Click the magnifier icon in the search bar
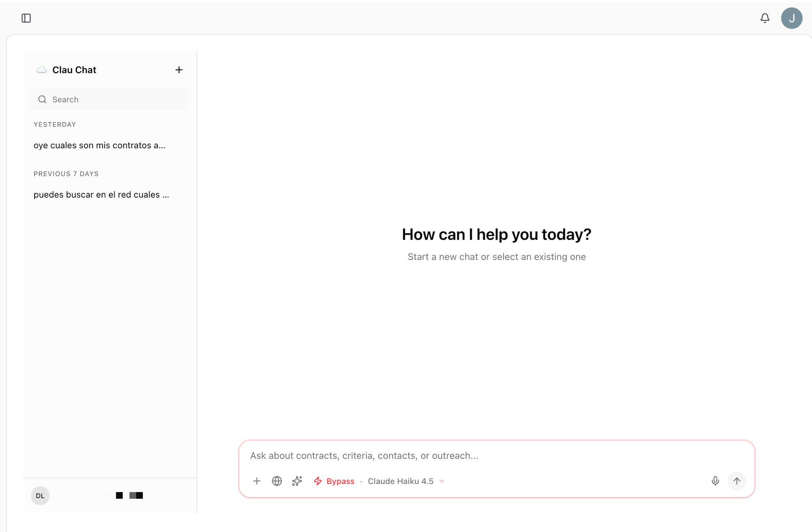The image size is (812, 532). [x=42, y=99]
